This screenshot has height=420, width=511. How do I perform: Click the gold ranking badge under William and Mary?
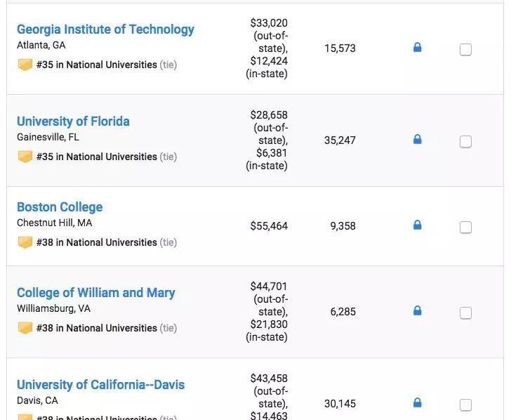pyautogui.click(x=25, y=328)
